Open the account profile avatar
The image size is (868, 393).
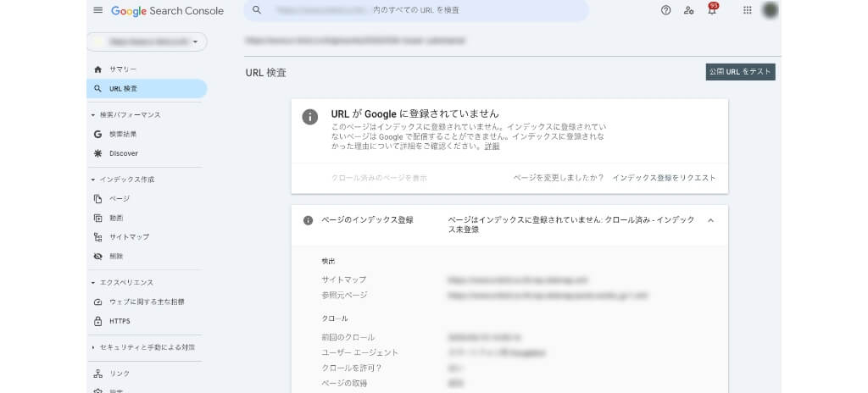click(770, 10)
